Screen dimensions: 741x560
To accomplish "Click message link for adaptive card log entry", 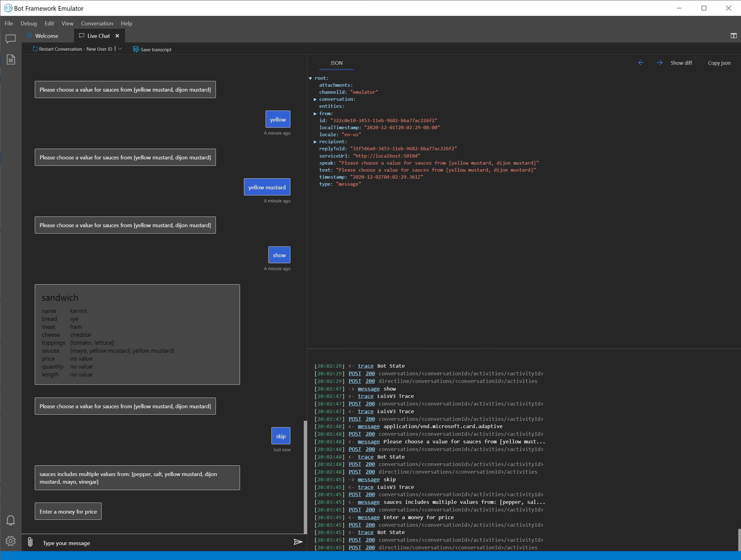I will coord(369,427).
